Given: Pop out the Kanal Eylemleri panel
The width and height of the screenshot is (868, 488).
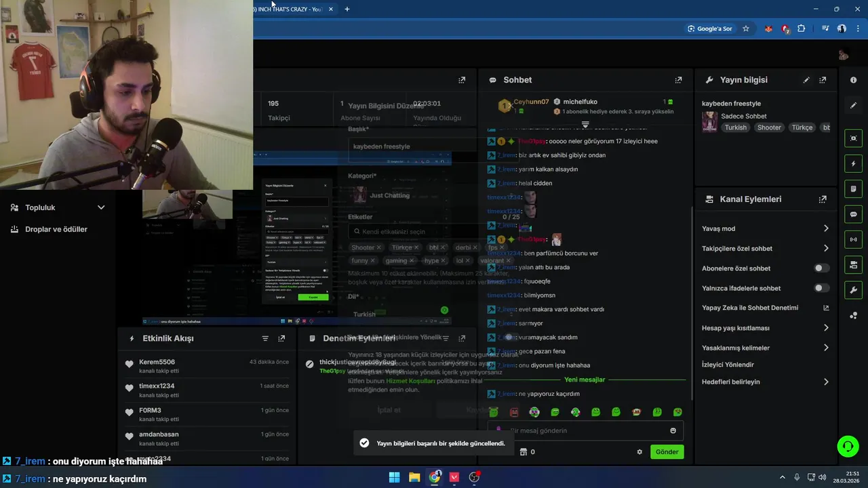Looking at the screenshot, I should coord(823,199).
